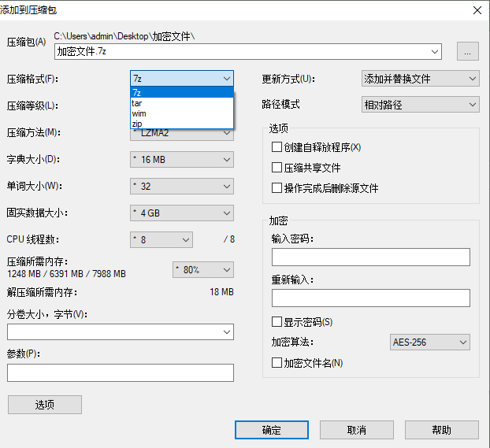
Task: Toggle "压缩共享文件" checkbox
Action: coord(277,168)
